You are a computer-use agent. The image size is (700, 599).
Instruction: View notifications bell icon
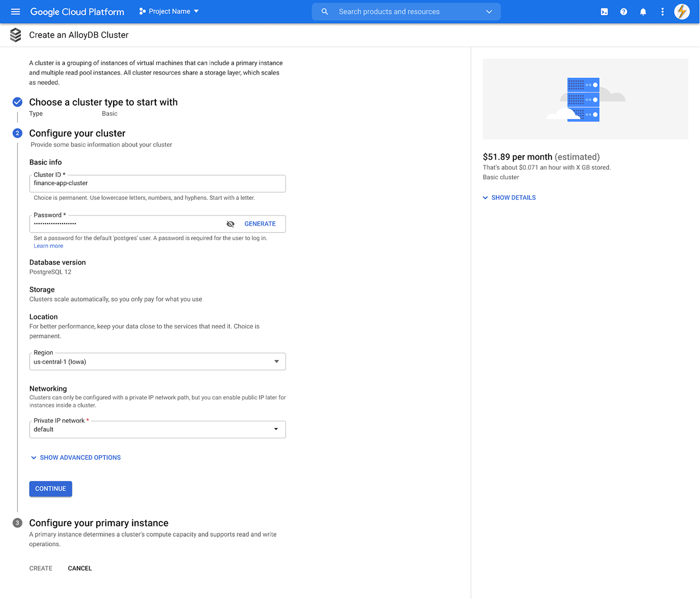pos(643,12)
